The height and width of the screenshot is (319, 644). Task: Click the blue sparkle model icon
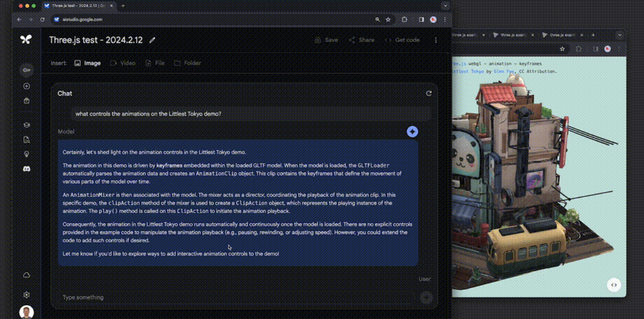(412, 131)
